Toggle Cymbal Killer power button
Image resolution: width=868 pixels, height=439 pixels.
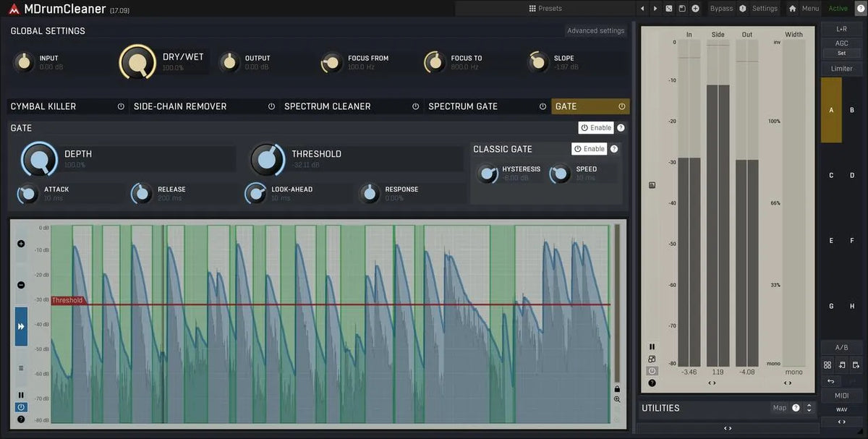click(121, 106)
